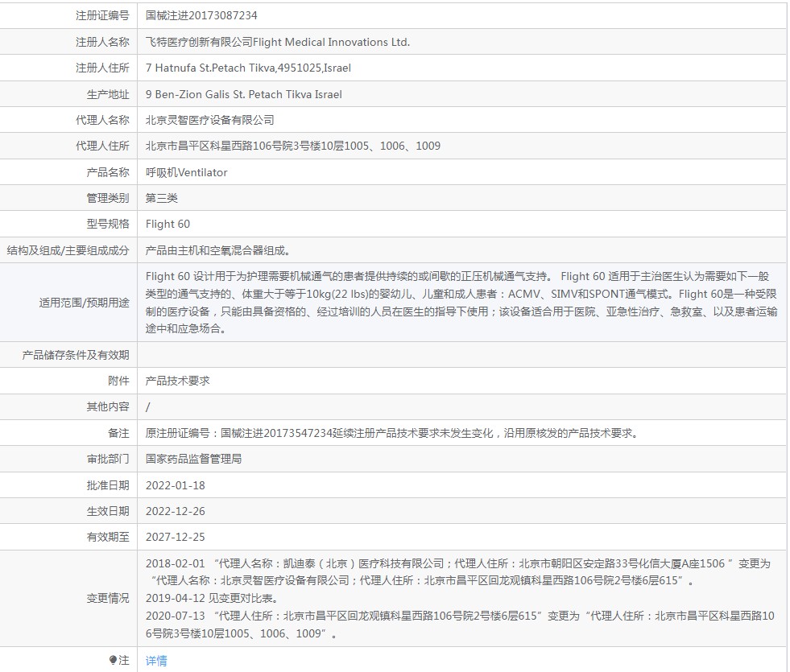Click the 备注 field label
The height and width of the screenshot is (672, 790).
(x=119, y=433)
